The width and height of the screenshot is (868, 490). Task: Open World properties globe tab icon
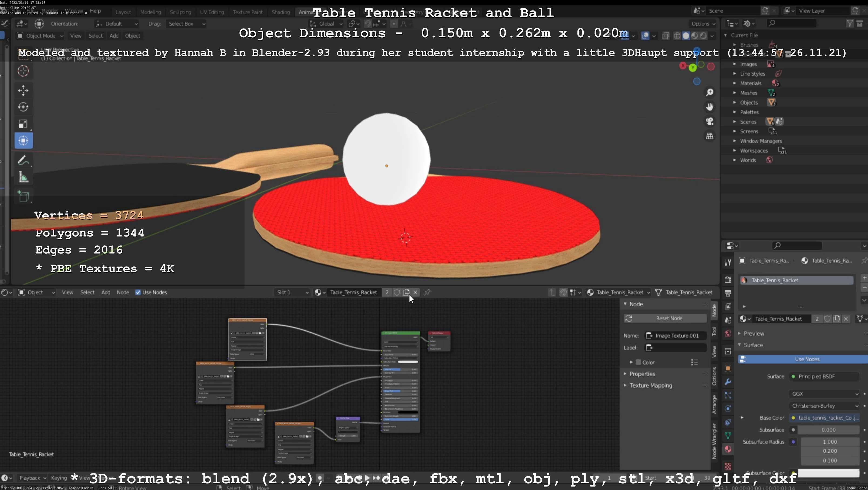click(x=728, y=334)
